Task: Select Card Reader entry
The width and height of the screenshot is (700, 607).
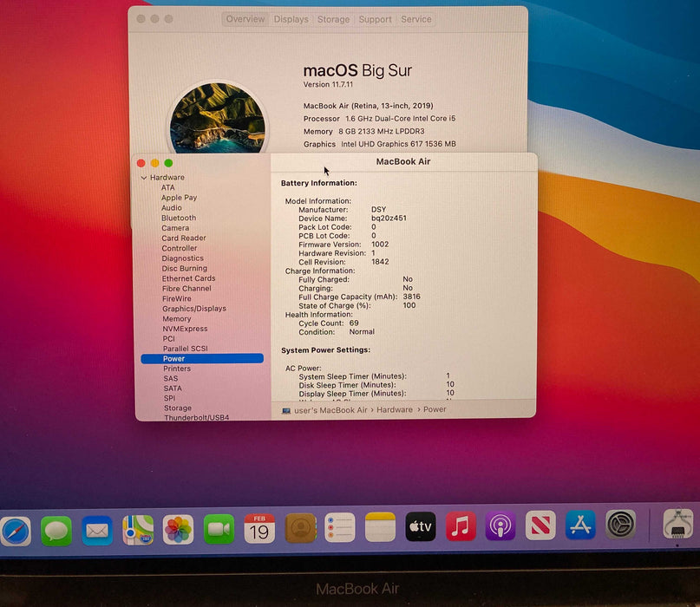Action: pos(184,238)
